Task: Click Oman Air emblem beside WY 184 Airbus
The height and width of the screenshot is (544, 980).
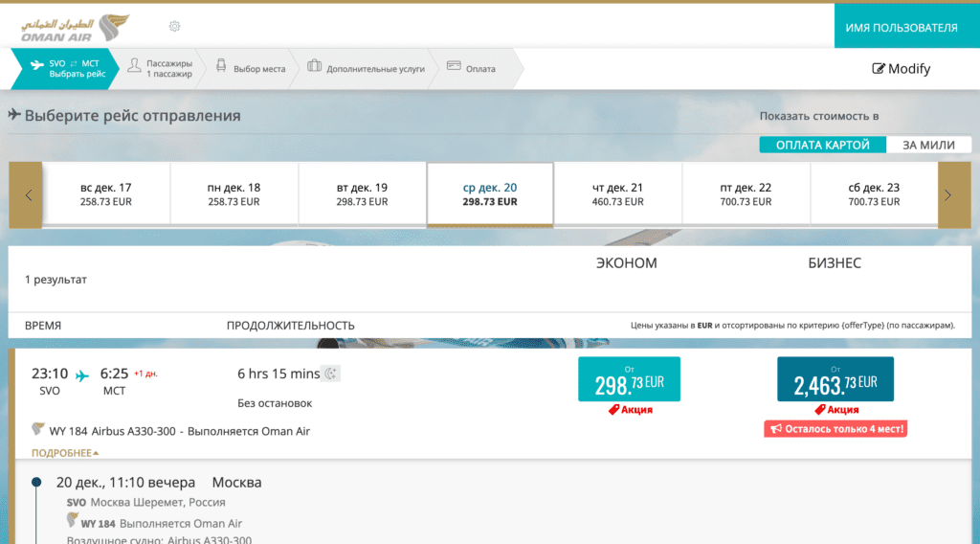Action: click(x=38, y=429)
